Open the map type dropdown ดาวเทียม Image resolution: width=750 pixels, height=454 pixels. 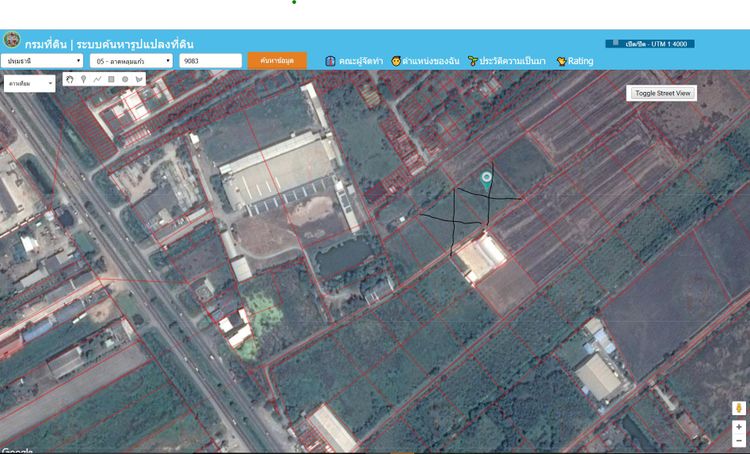[30, 84]
